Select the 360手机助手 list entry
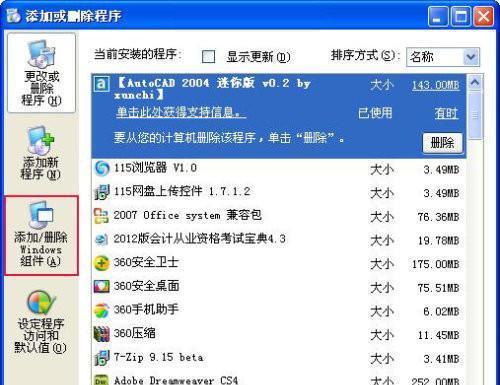Image resolution: width=500 pixels, height=385 pixels. coord(279,310)
